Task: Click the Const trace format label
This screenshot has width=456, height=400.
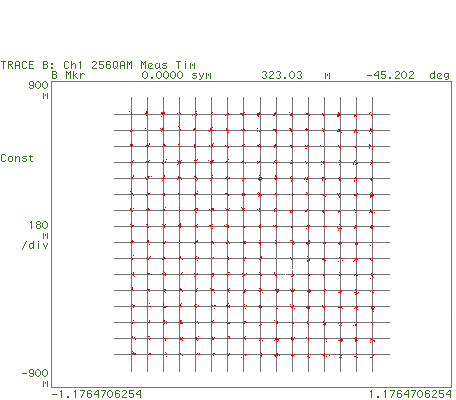Action: click(x=17, y=158)
